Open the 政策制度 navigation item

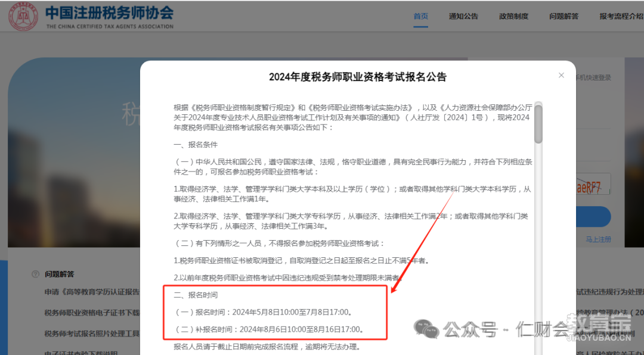pyautogui.click(x=513, y=17)
